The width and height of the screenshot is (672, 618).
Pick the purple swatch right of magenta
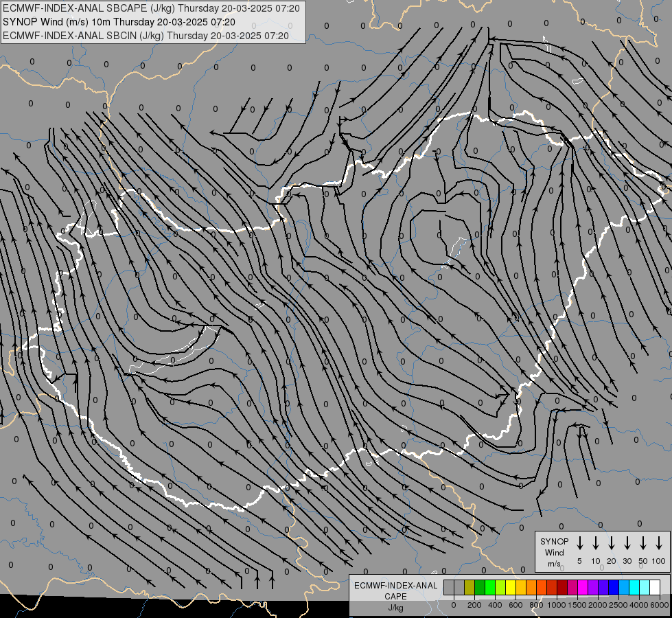593,587
